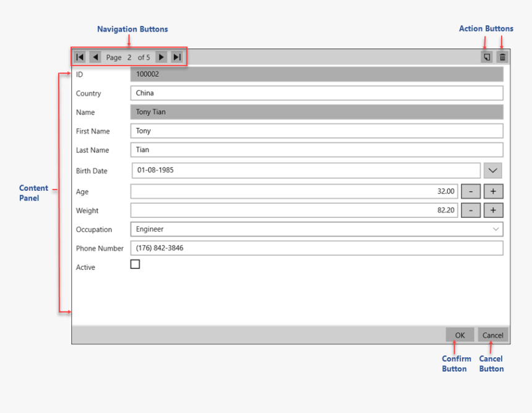This screenshot has height=413, width=532.
Task: Go to first page navigation button
Action: 80,57
